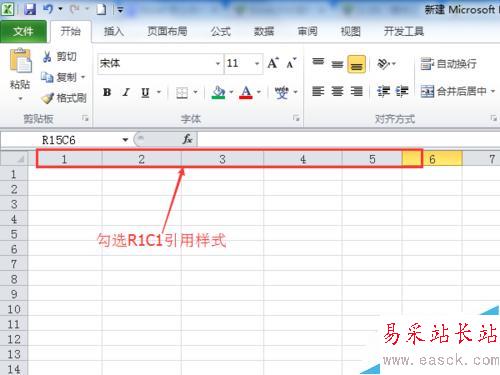The width and height of the screenshot is (500, 375).
Task: Switch to the 数据 (Data) ribbon tab
Action: pyautogui.click(x=264, y=32)
